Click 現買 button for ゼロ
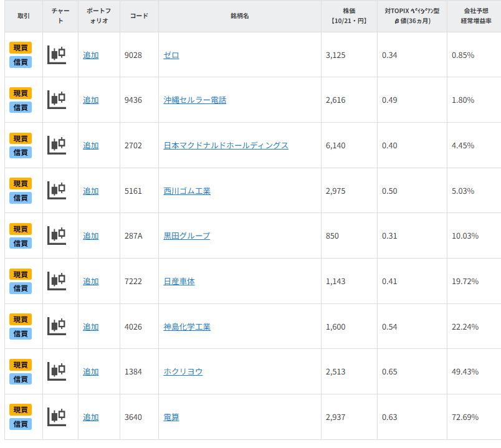The height and width of the screenshot is (448, 501). pyautogui.click(x=21, y=48)
